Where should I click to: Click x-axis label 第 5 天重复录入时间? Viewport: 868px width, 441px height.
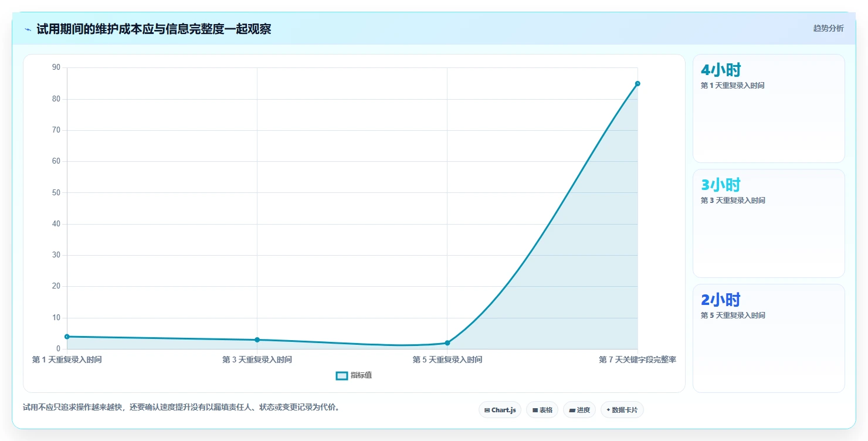(x=447, y=359)
